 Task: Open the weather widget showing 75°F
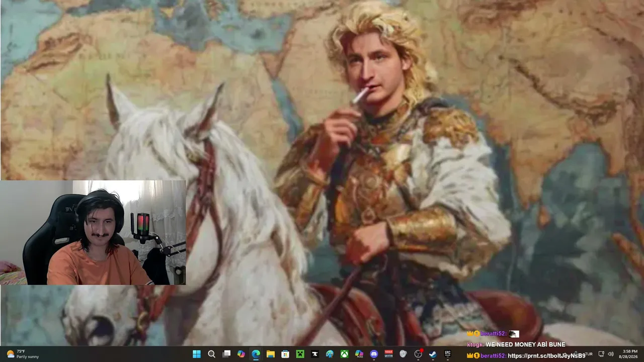[x=23, y=354]
